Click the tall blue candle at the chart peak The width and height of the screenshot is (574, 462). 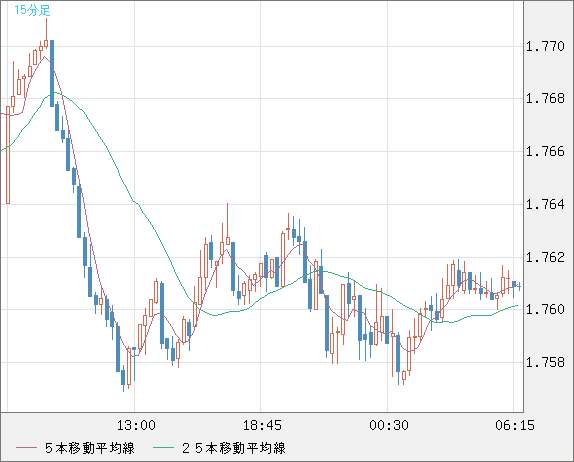tap(52, 73)
